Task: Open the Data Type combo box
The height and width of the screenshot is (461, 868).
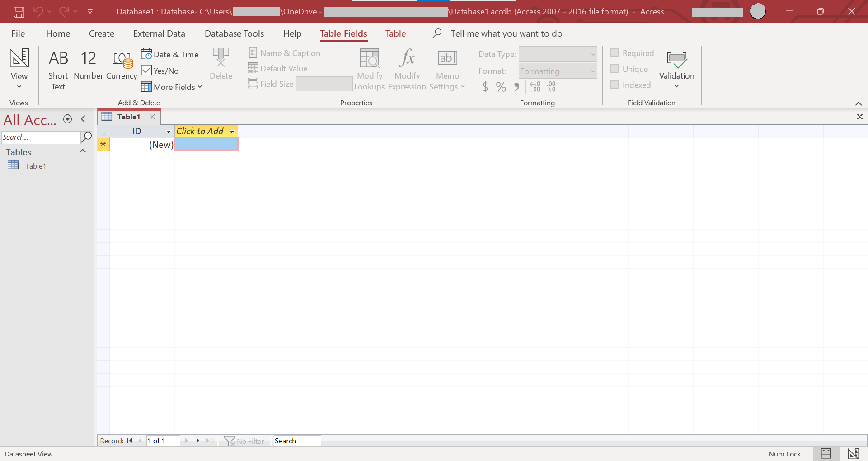Action: point(558,54)
